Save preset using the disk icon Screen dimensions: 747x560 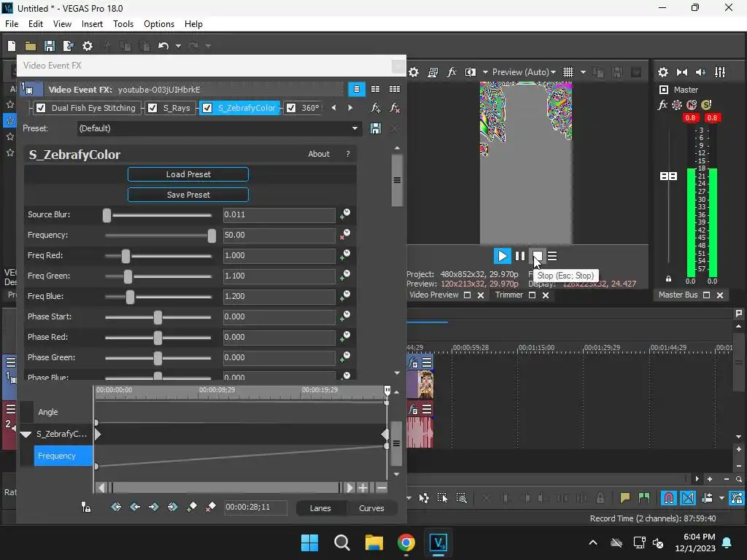[376, 128]
